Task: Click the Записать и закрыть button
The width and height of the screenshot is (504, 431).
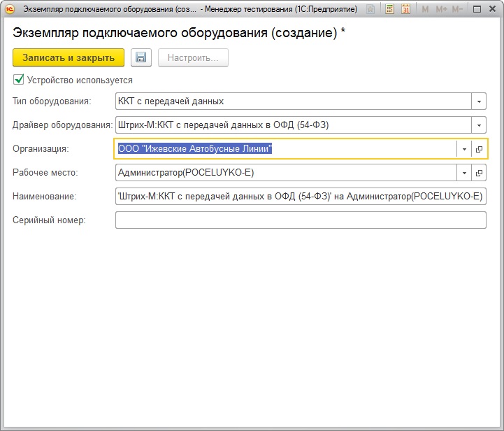Action: 69,58
